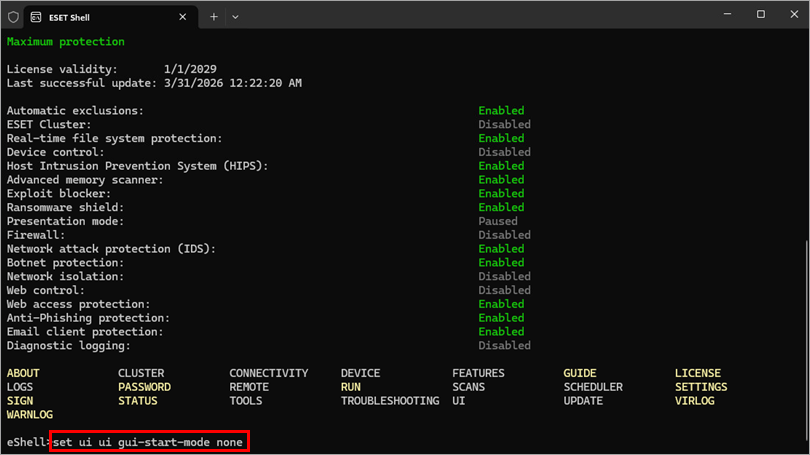Click the TROUBLESHOOTING command entry

(389, 401)
